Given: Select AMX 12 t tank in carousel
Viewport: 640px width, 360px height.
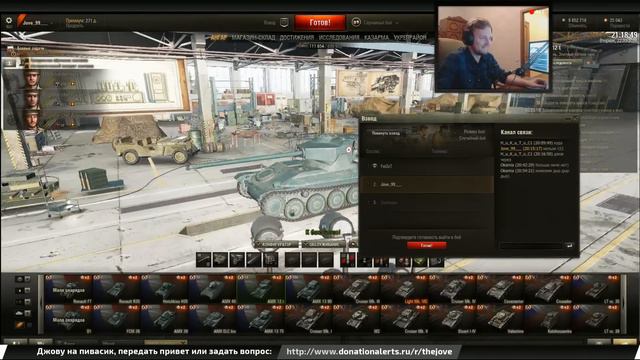Looking at the screenshot, I should click(260, 289).
